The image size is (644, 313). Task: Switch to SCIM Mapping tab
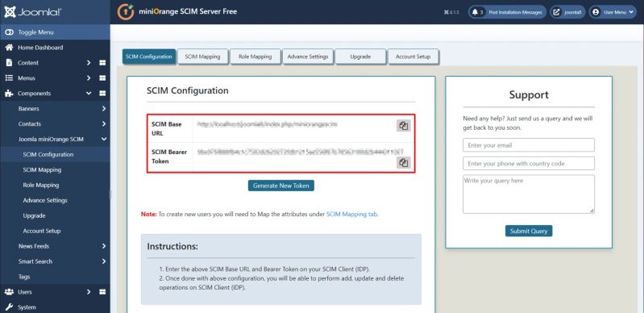(202, 56)
